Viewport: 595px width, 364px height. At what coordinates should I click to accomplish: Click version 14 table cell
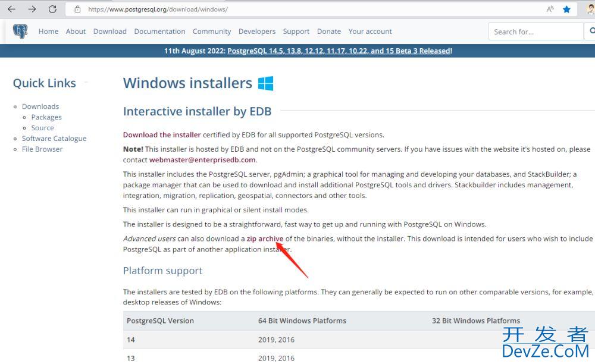[x=131, y=340]
